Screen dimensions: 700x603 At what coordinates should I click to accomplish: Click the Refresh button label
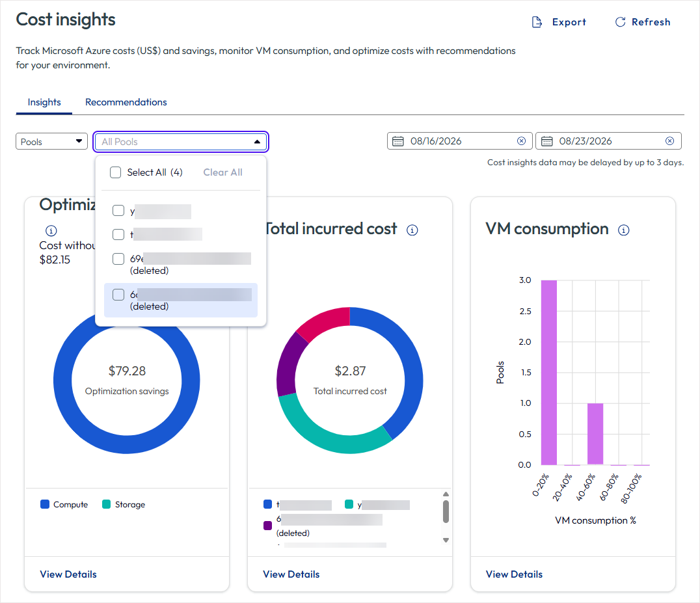pyautogui.click(x=651, y=22)
